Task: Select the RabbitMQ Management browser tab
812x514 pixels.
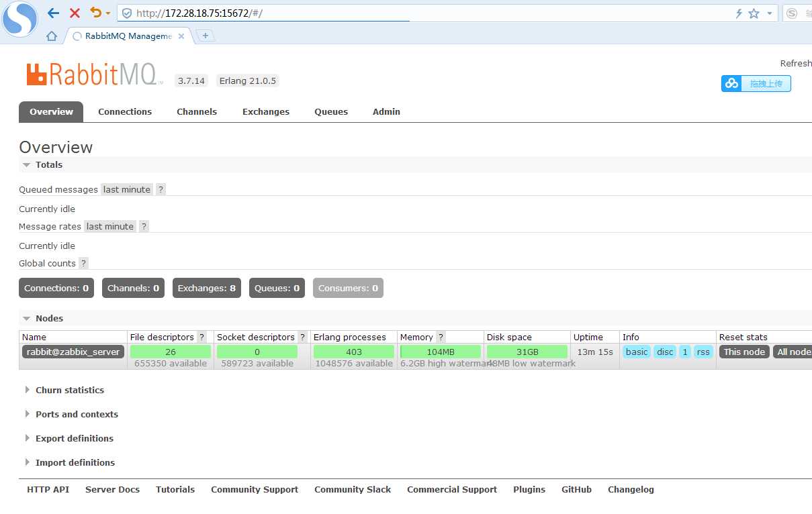Action: (x=129, y=36)
